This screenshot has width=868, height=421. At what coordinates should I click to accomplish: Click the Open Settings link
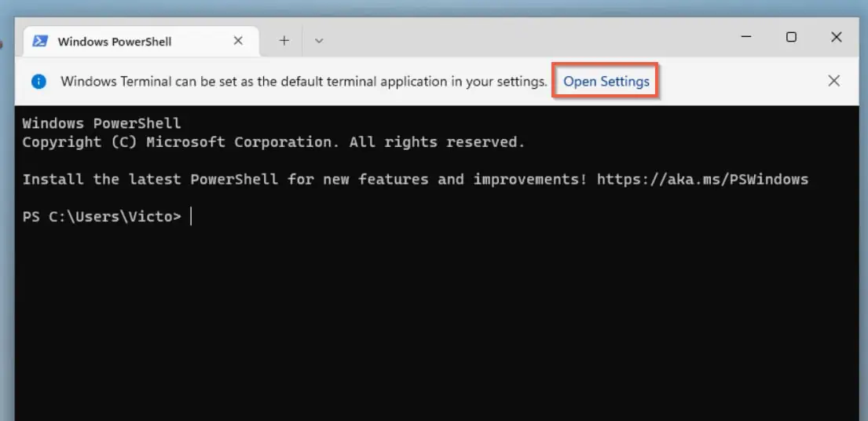[x=606, y=82]
